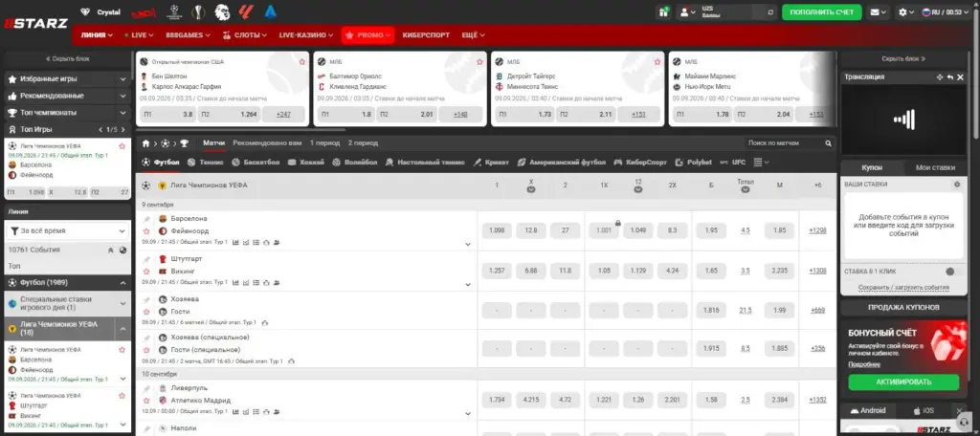Select Волейбол sport filter

355,163
